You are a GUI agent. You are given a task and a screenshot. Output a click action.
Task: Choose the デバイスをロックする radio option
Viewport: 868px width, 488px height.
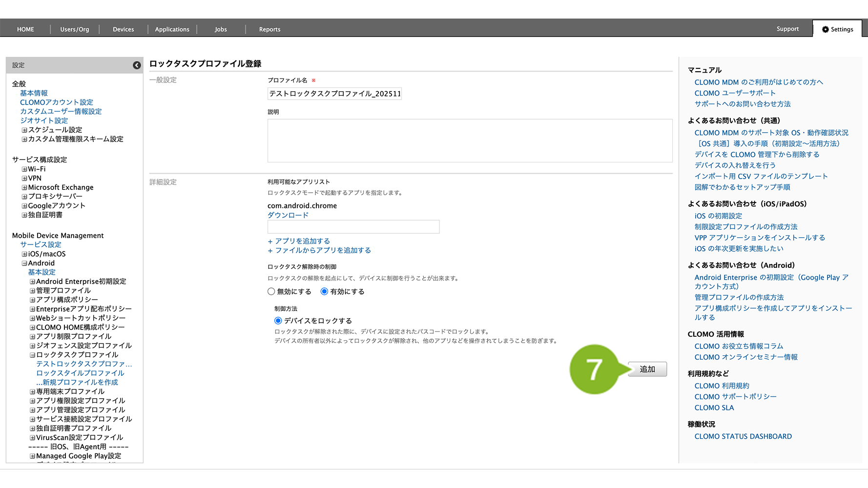click(x=278, y=321)
